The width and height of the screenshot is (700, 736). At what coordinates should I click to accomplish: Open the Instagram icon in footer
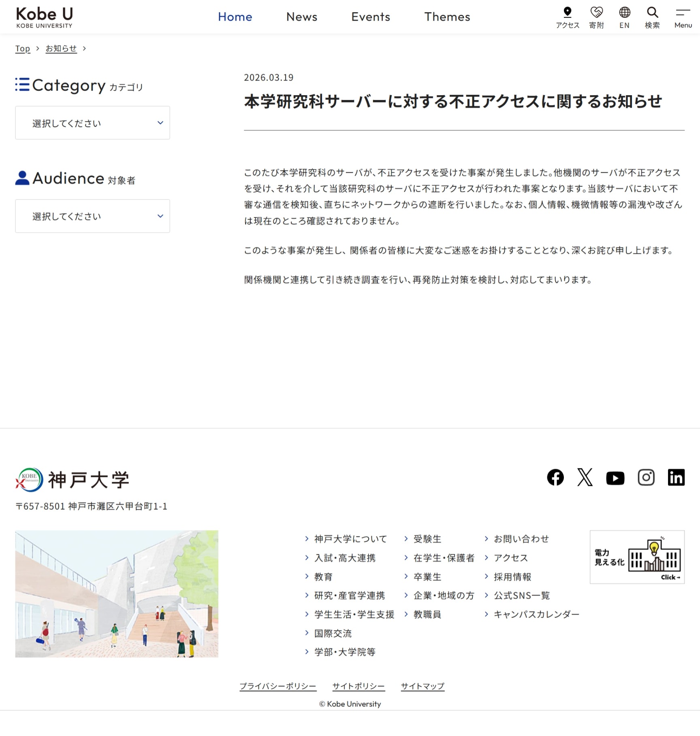pyautogui.click(x=646, y=477)
